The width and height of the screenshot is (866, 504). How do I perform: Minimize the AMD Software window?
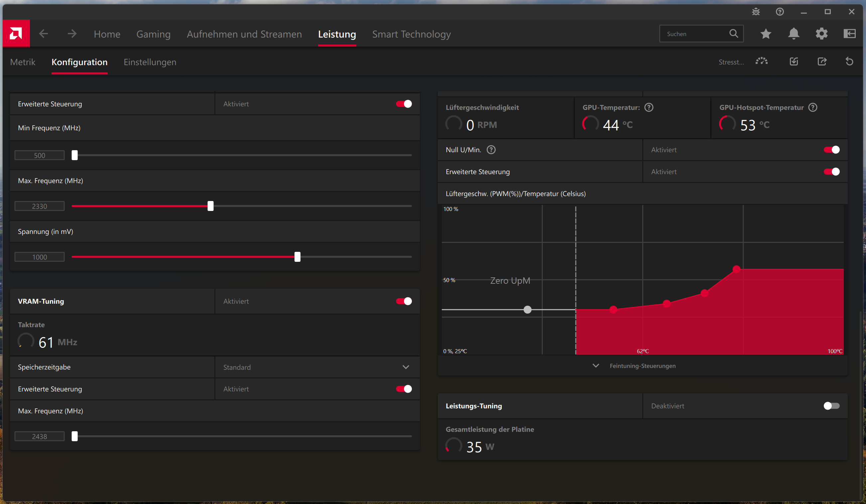(804, 12)
